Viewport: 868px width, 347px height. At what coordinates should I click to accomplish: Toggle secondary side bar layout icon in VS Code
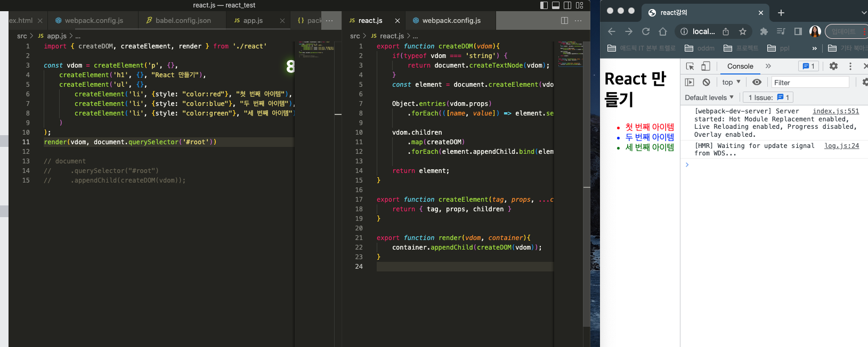tap(567, 5)
